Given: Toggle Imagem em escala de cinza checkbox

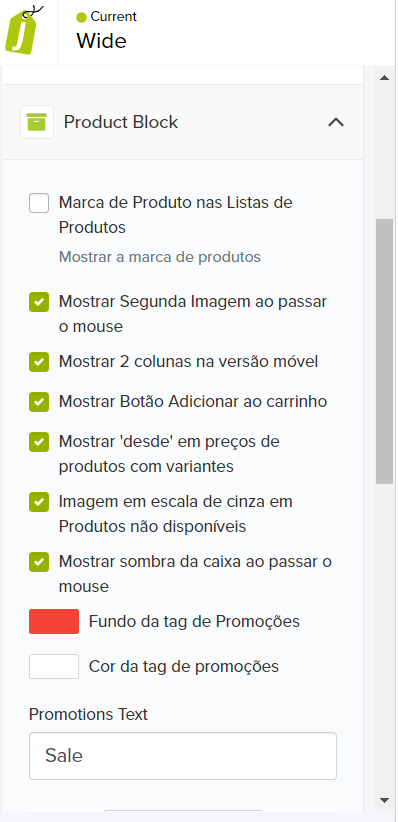Looking at the screenshot, I should (x=39, y=502).
